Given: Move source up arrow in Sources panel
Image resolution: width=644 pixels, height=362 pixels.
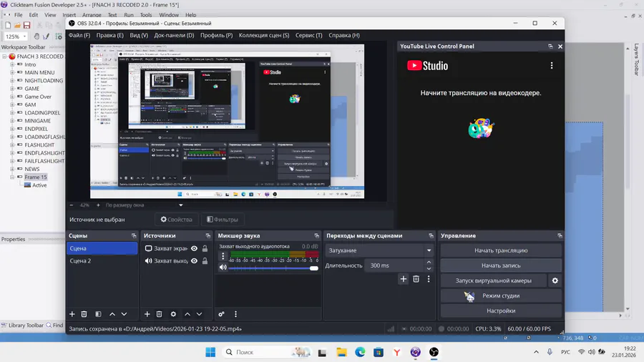Looking at the screenshot, I should (187, 314).
